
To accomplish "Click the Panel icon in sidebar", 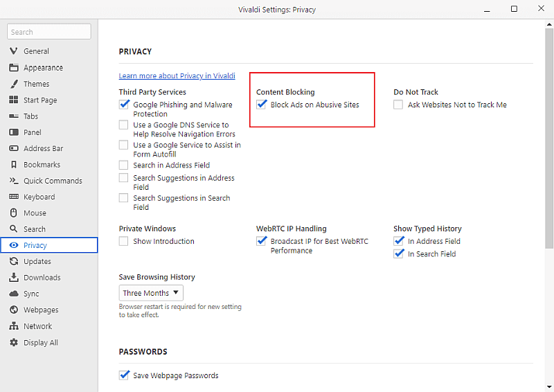I will [x=14, y=132].
